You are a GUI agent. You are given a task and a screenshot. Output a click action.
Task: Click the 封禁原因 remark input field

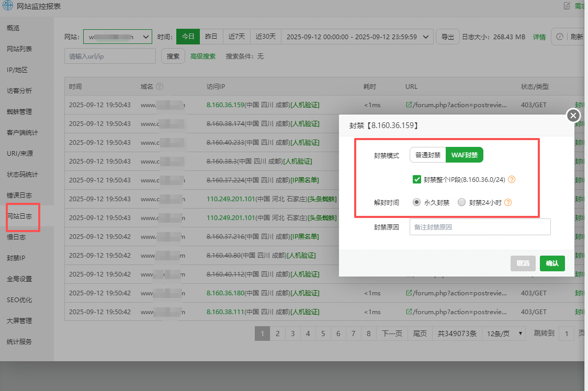point(480,227)
